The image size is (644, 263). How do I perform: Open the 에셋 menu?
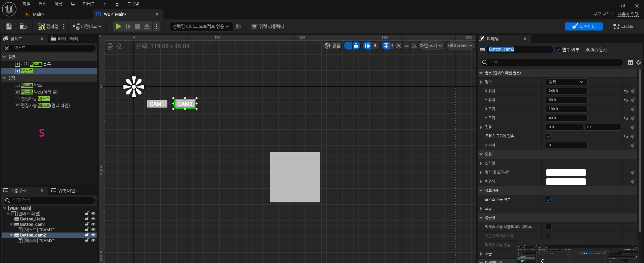pos(59,4)
